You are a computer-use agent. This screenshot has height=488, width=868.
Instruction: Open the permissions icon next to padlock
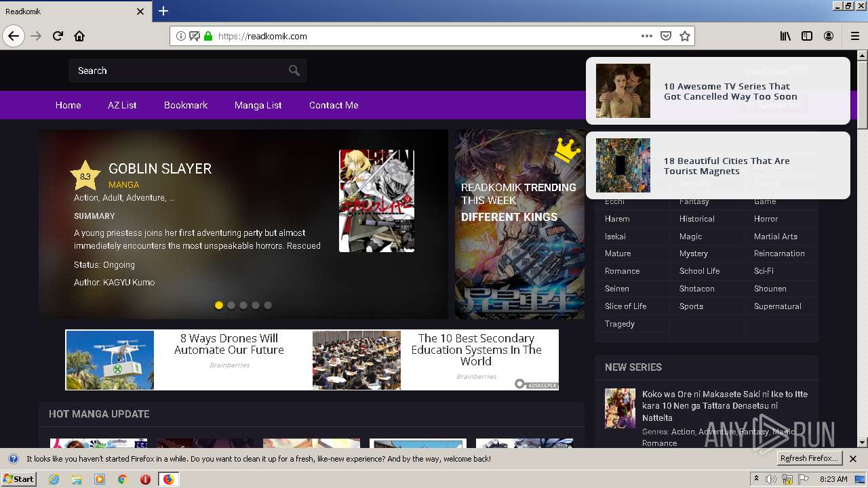coord(195,36)
